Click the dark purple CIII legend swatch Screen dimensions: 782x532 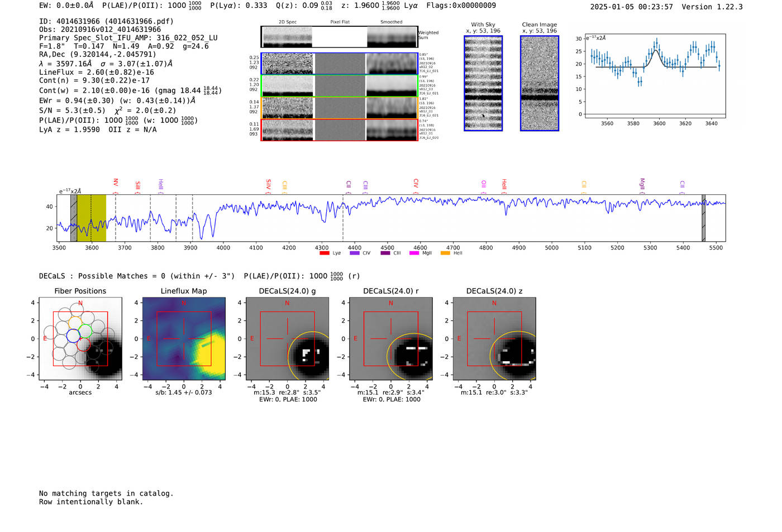tap(385, 253)
